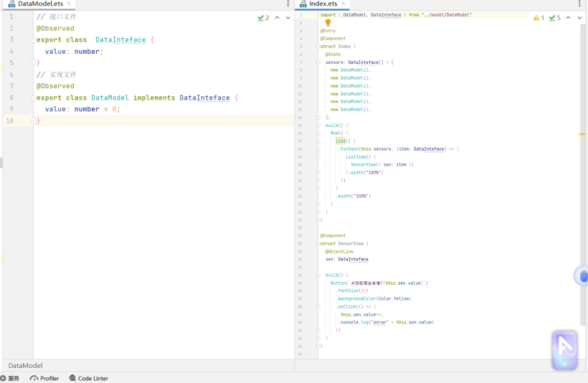Click 'new DataModel()' on line 13 of Index.ets
Image resolution: width=588 pixels, height=383 pixels.
pyautogui.click(x=350, y=110)
